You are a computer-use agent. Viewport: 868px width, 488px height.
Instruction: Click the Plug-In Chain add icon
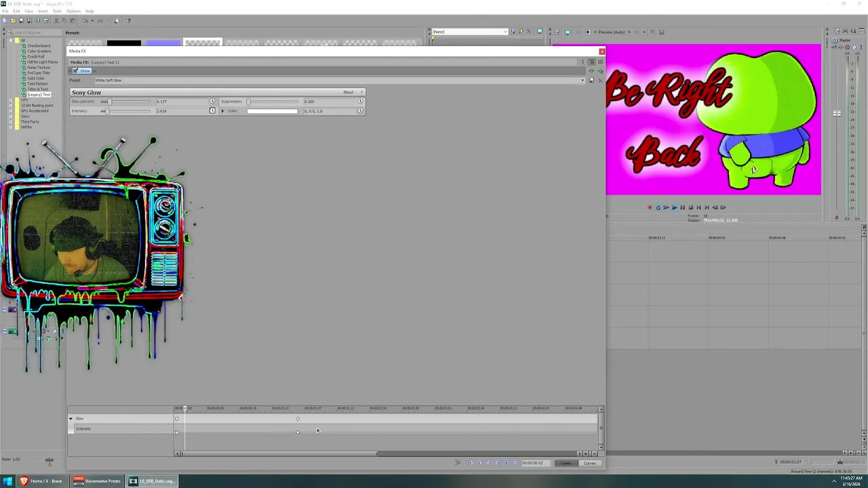(591, 70)
